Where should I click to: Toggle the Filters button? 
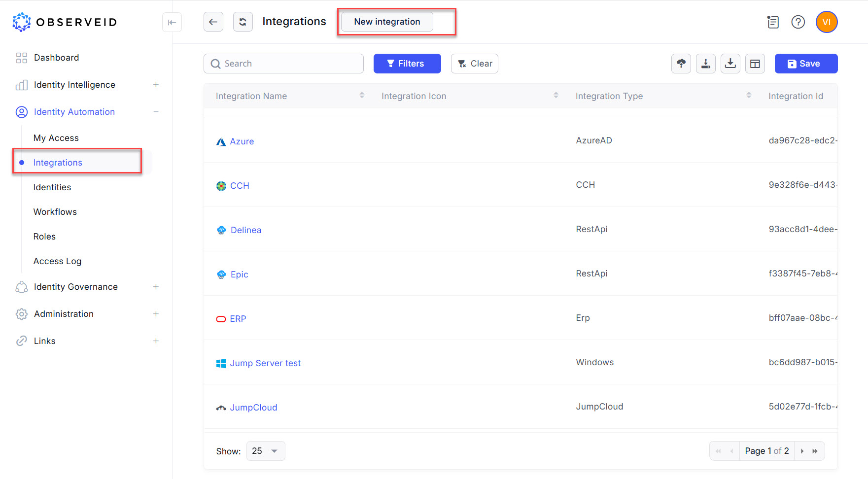(x=407, y=63)
